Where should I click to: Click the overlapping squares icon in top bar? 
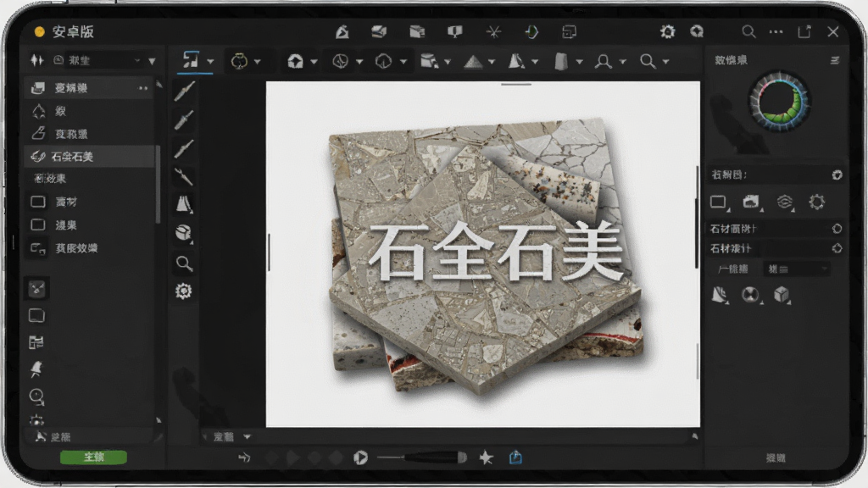pos(569,32)
